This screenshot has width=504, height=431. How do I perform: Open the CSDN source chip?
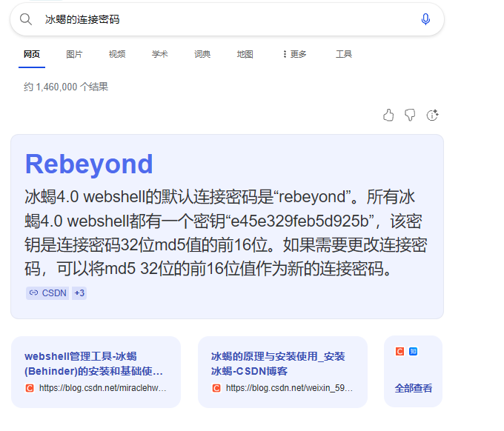coord(47,293)
